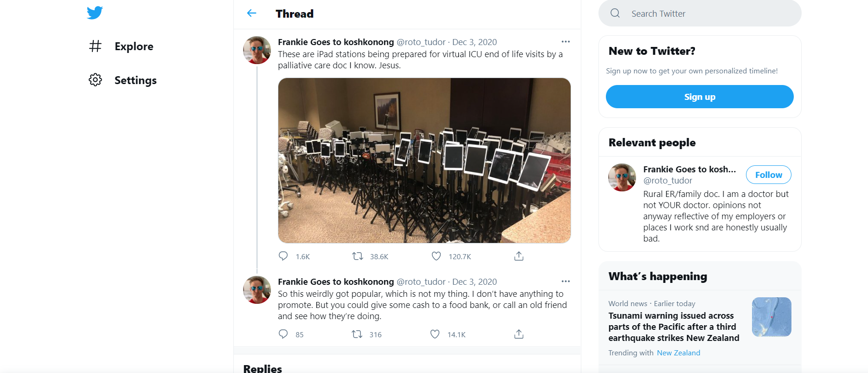Go back using the Thread arrow
This screenshot has height=373, width=868.
click(251, 13)
